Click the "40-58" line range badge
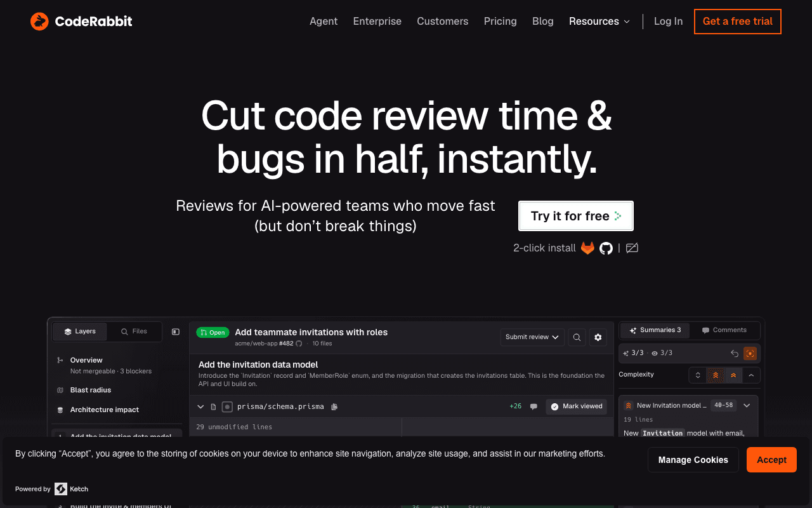This screenshot has width=812, height=508. tap(723, 405)
